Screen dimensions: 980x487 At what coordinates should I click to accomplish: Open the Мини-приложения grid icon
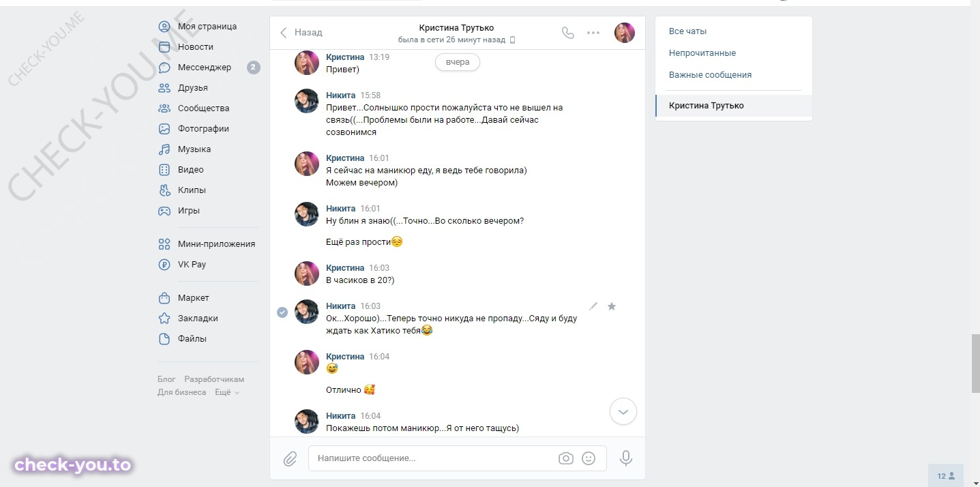(164, 244)
